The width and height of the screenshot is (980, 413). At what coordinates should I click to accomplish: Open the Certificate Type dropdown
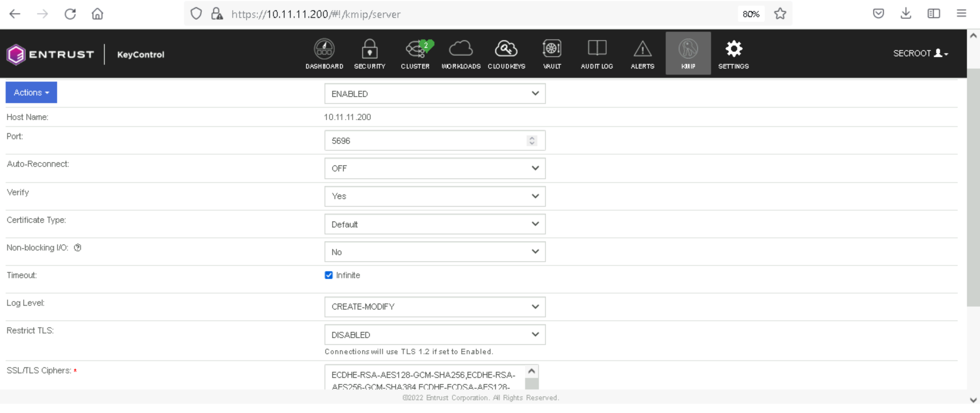[435, 224]
